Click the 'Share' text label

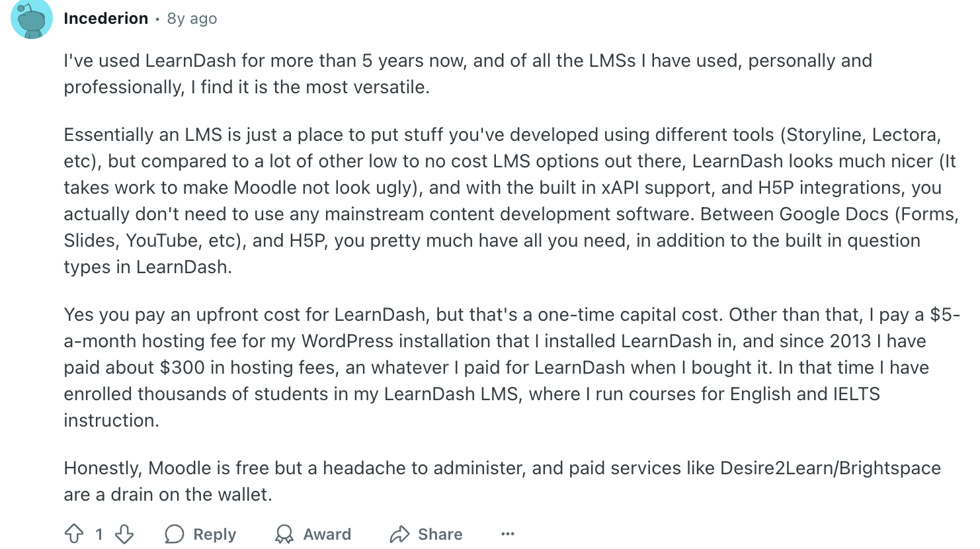pyautogui.click(x=440, y=534)
